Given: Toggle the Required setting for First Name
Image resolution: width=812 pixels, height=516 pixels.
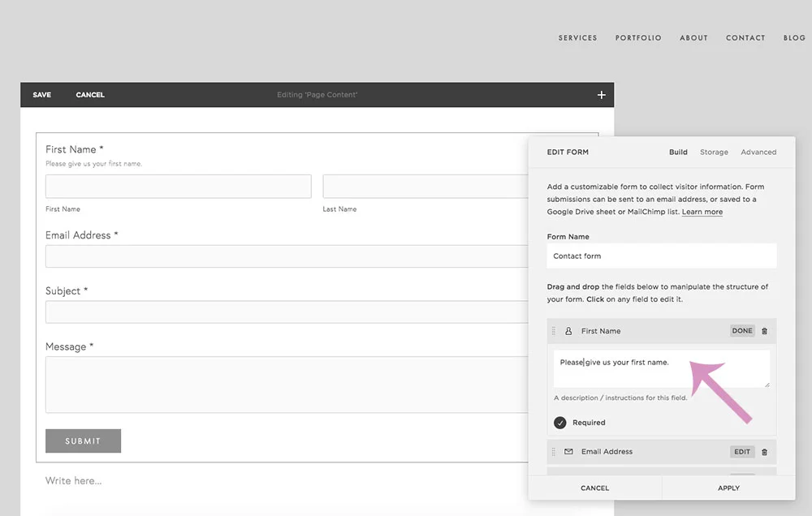Looking at the screenshot, I should point(560,422).
